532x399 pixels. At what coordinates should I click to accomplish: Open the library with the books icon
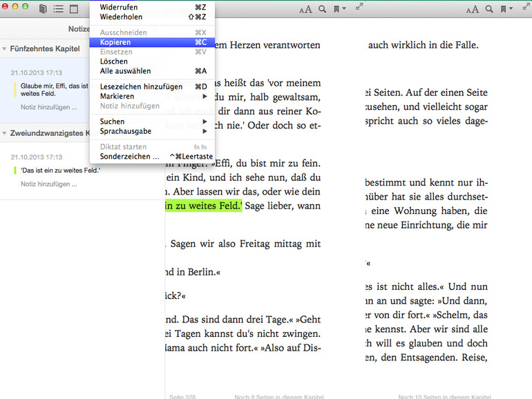43,9
